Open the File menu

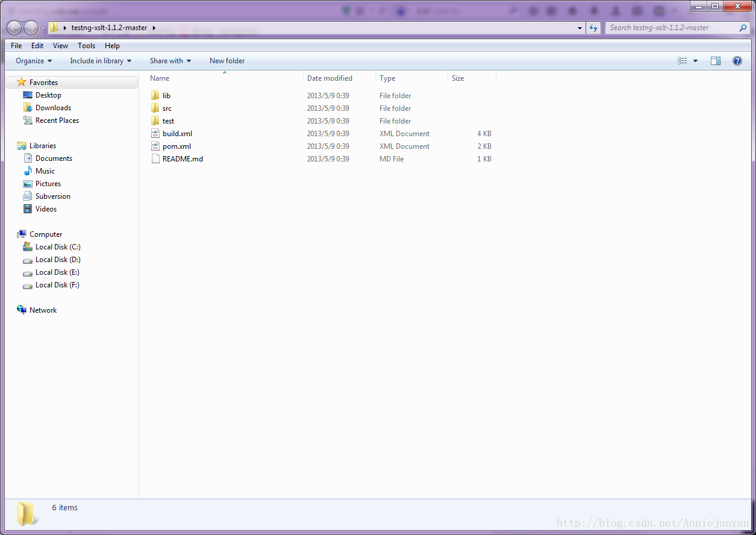(x=16, y=46)
